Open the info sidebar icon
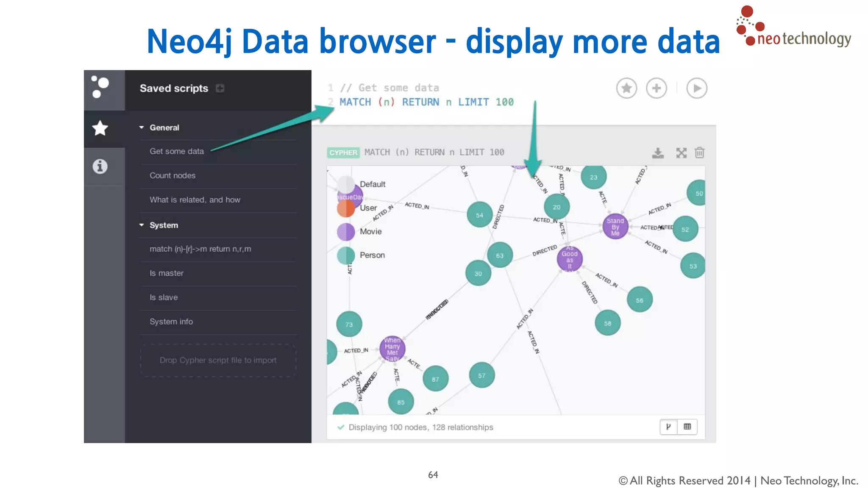The image size is (868, 488). pyautogui.click(x=100, y=166)
